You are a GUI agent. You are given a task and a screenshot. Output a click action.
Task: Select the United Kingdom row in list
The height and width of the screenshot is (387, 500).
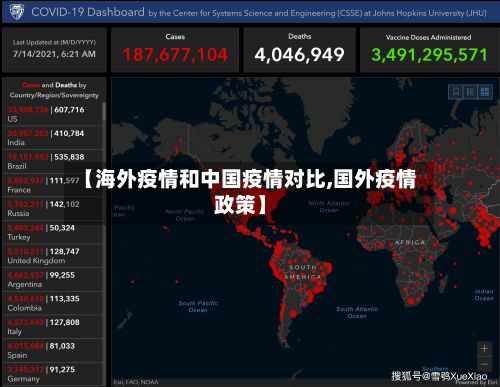(52, 256)
